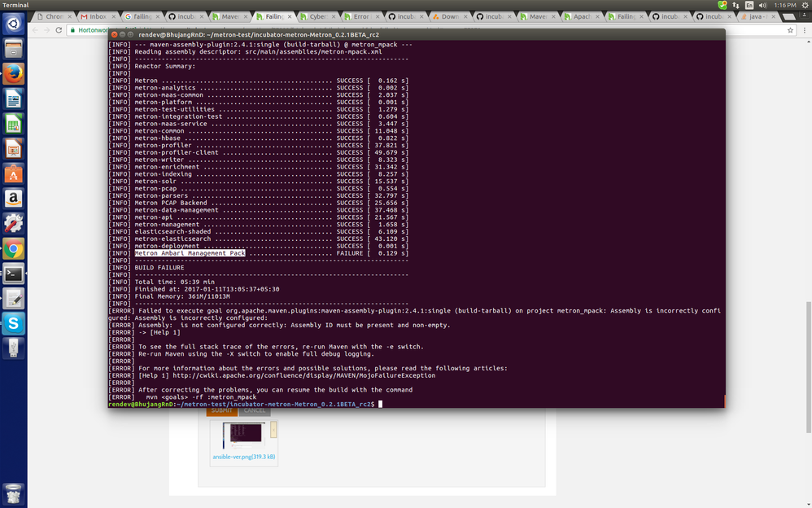The image size is (812, 508).
Task: Open the network connection indicator menu
Action: click(x=736, y=5)
